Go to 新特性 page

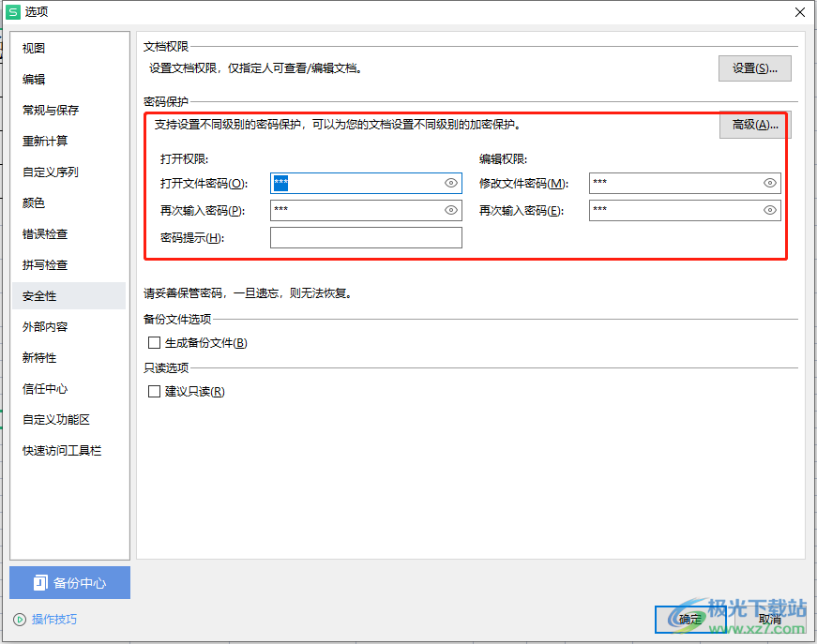[x=68, y=358]
